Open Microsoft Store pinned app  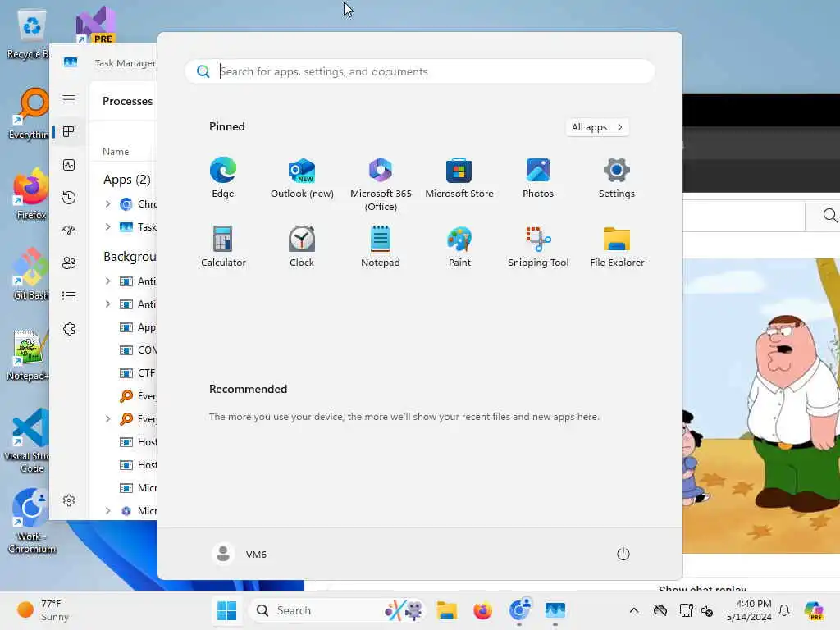point(459,178)
